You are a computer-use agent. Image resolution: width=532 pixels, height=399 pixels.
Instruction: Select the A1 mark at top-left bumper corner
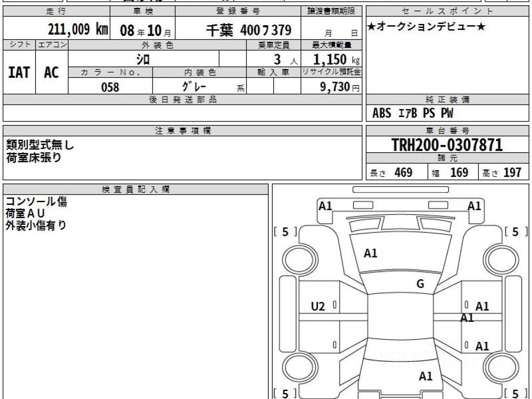click(x=325, y=206)
